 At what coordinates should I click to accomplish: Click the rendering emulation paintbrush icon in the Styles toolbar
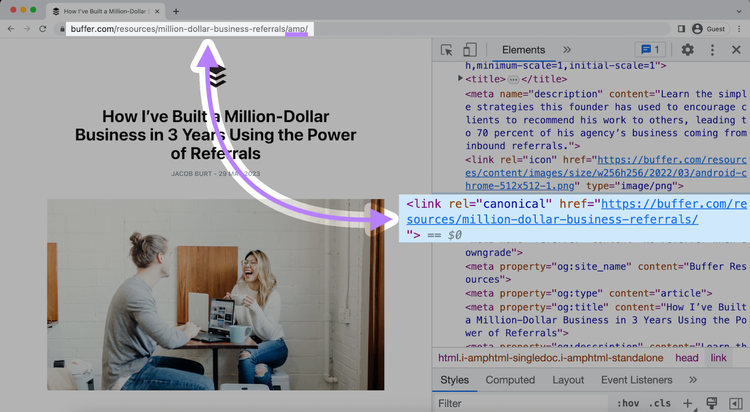coord(712,403)
